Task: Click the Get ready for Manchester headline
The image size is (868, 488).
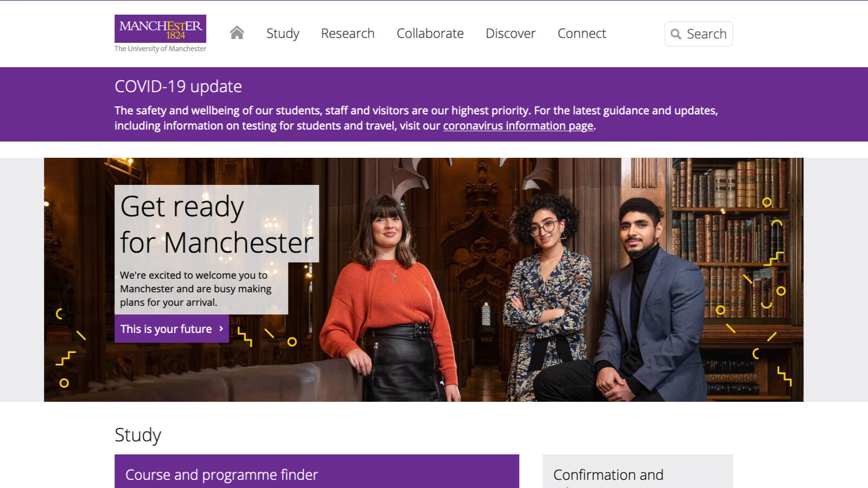Action: (216, 224)
